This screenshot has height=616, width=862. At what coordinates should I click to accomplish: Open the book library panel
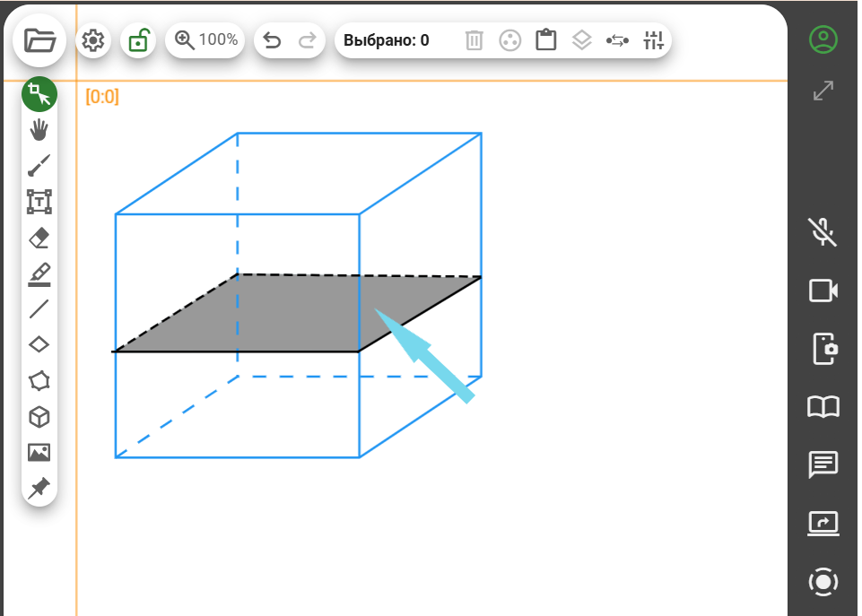click(823, 407)
